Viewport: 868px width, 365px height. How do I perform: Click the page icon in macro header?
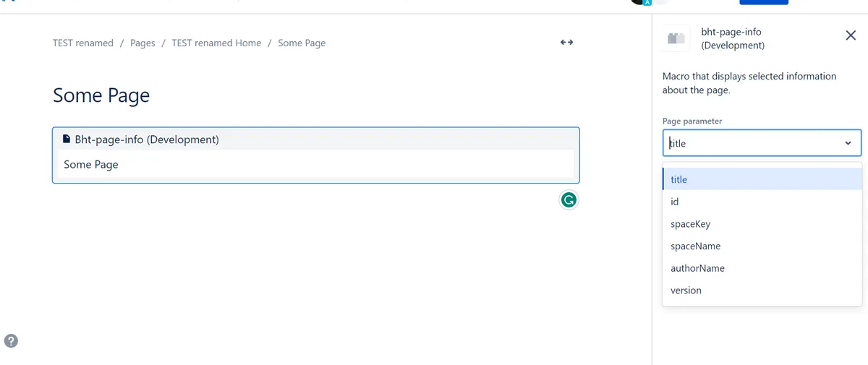coord(67,139)
